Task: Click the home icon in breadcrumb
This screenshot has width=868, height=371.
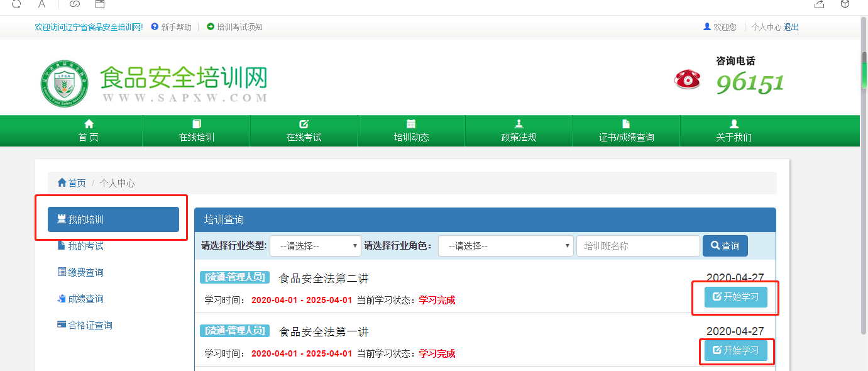Action: (x=62, y=183)
